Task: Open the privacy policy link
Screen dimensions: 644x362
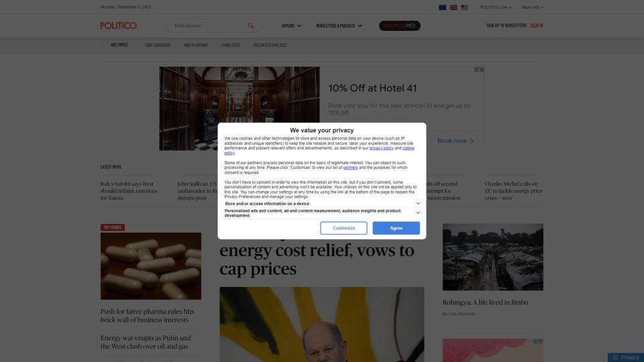Action: click(381, 148)
